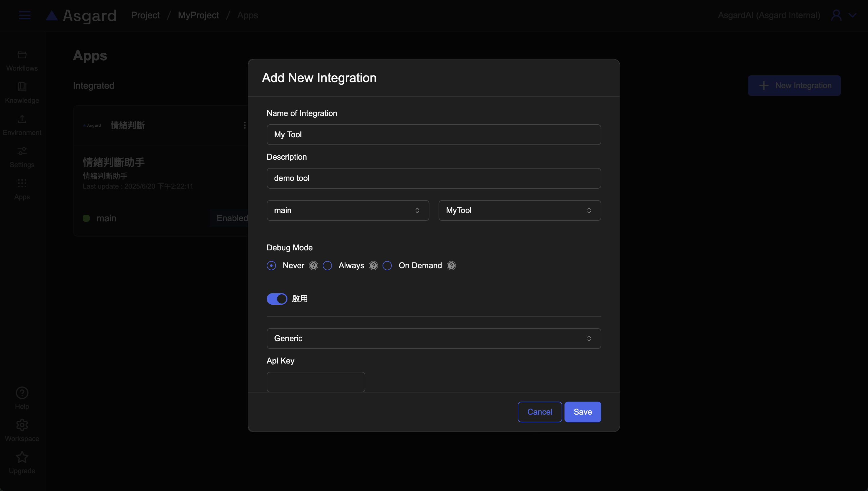
Task: Click the hamburger menu icon
Action: click(24, 15)
